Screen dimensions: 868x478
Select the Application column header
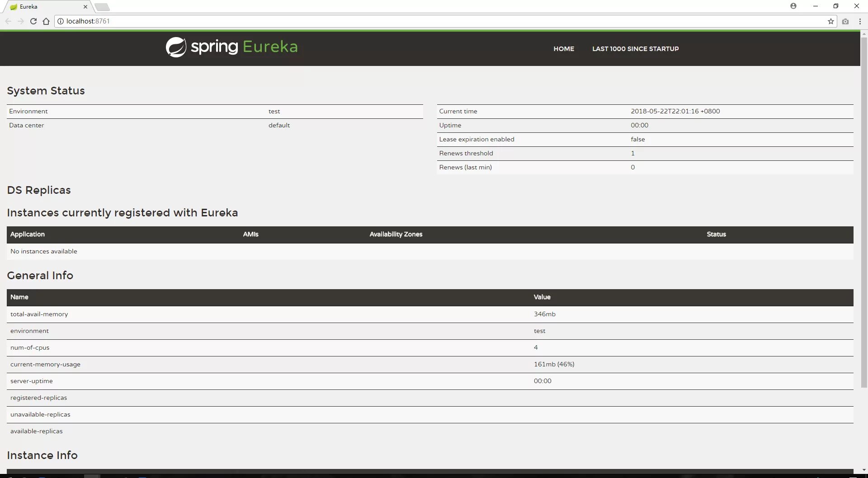point(28,234)
